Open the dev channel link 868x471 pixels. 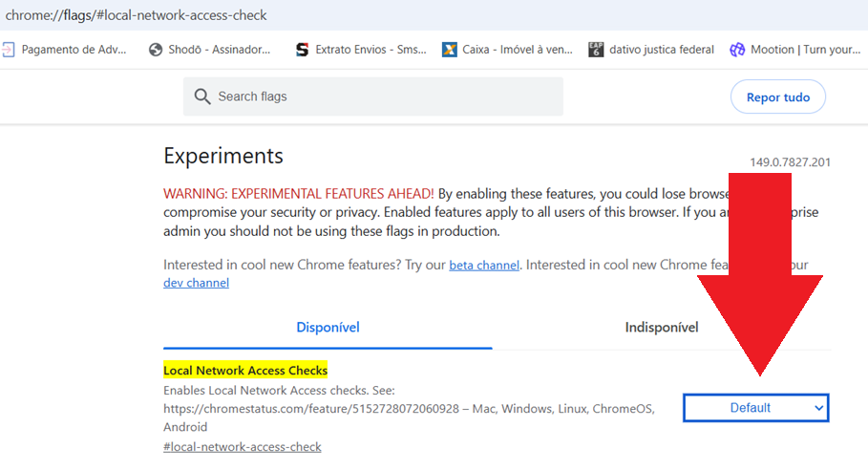(196, 283)
